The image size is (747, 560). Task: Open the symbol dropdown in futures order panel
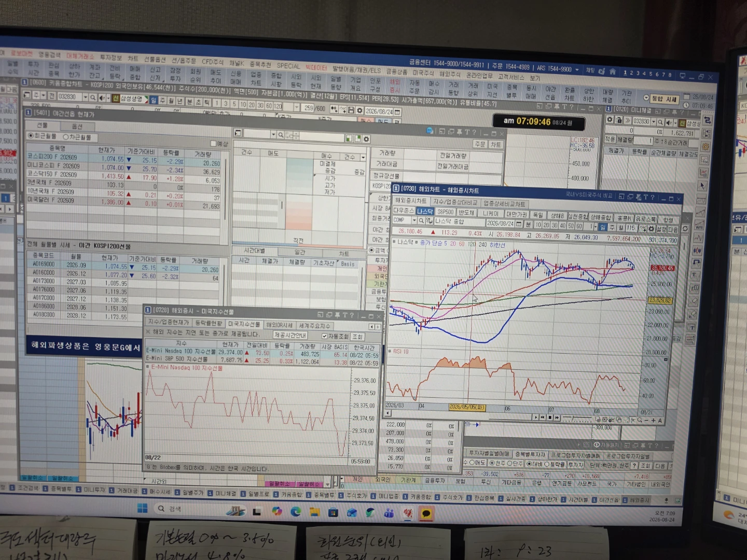[273, 135]
